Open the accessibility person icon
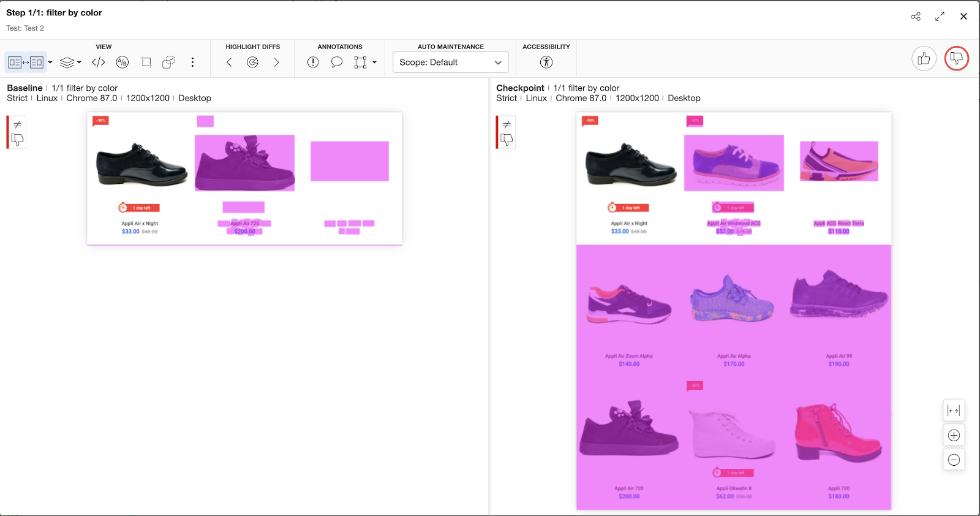This screenshot has width=980, height=516. tap(546, 62)
